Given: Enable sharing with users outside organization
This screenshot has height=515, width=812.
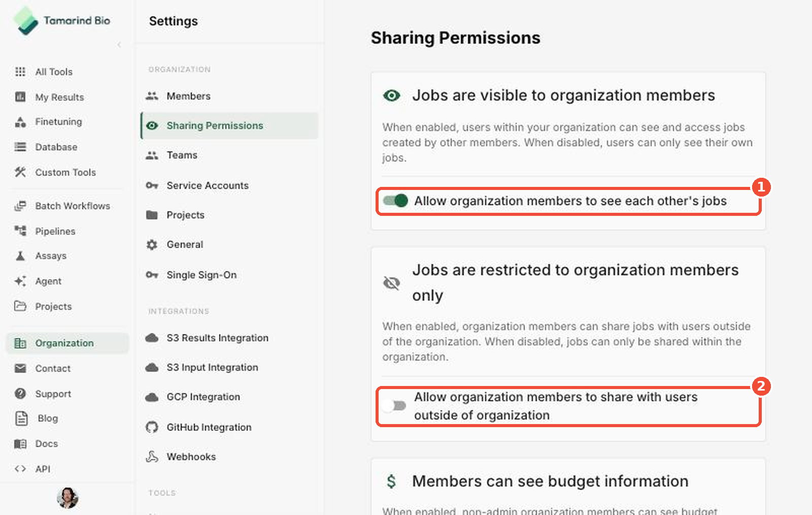Looking at the screenshot, I should tap(394, 405).
